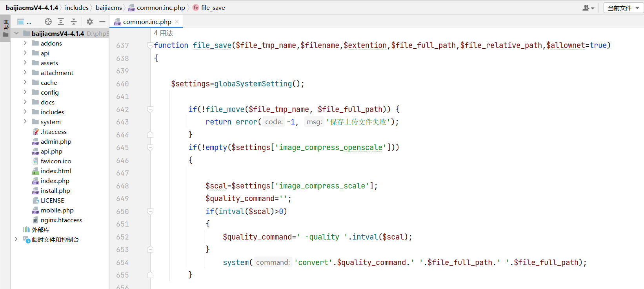Screen dimensions: 644x289
Task: Click the index.html file icon
Action: coord(36,171)
